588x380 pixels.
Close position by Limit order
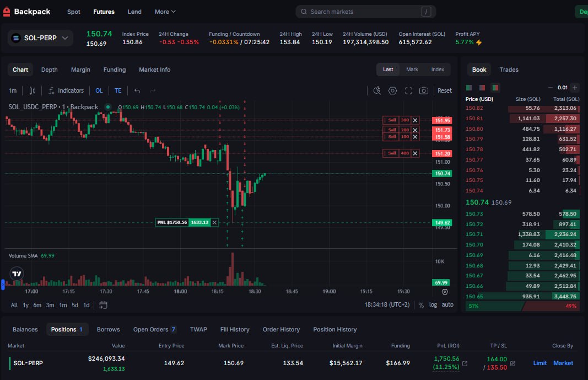click(540, 363)
